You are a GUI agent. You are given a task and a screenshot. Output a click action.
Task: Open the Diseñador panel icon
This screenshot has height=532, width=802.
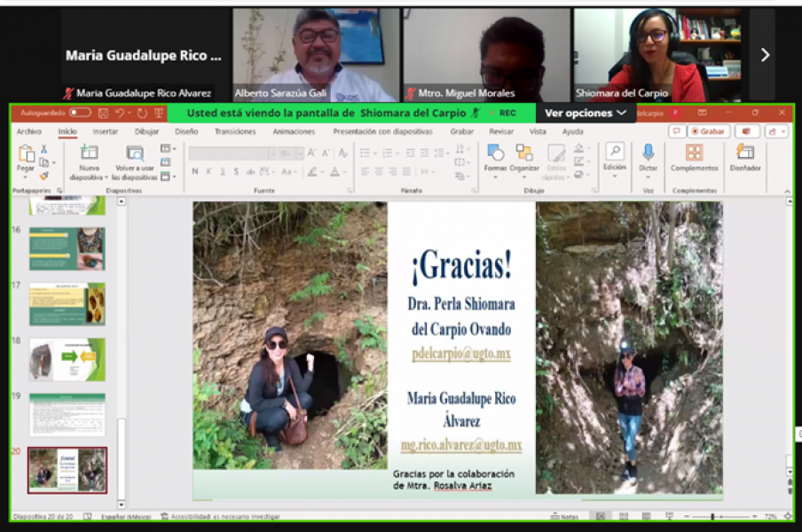pyautogui.click(x=745, y=154)
